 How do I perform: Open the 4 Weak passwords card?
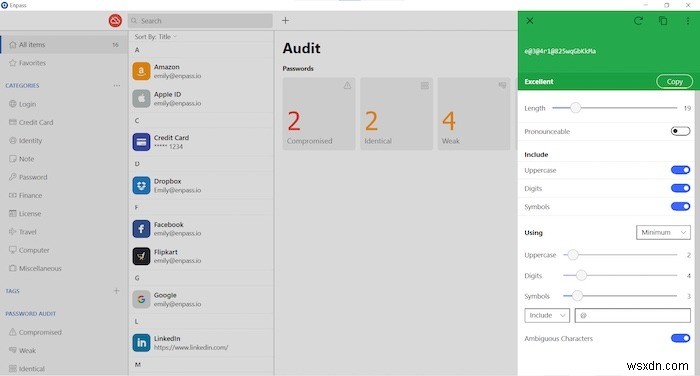[x=474, y=113]
